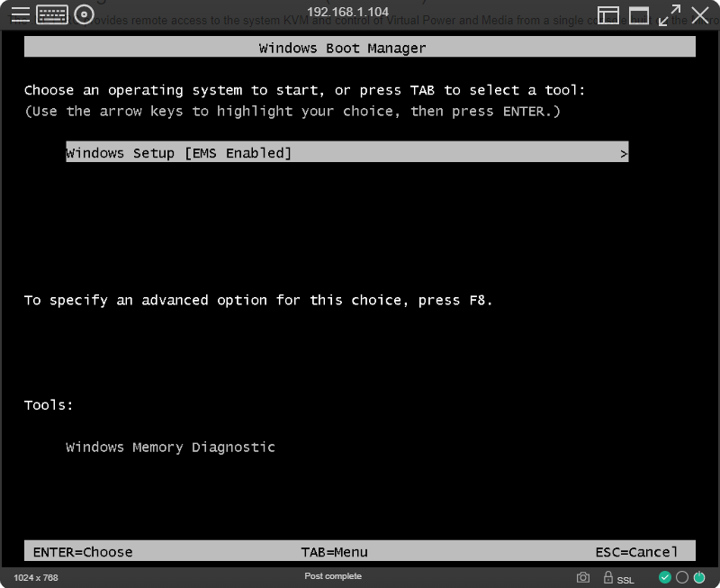The image size is (720, 588).
Task: Click the Tools: heading
Action: point(49,404)
